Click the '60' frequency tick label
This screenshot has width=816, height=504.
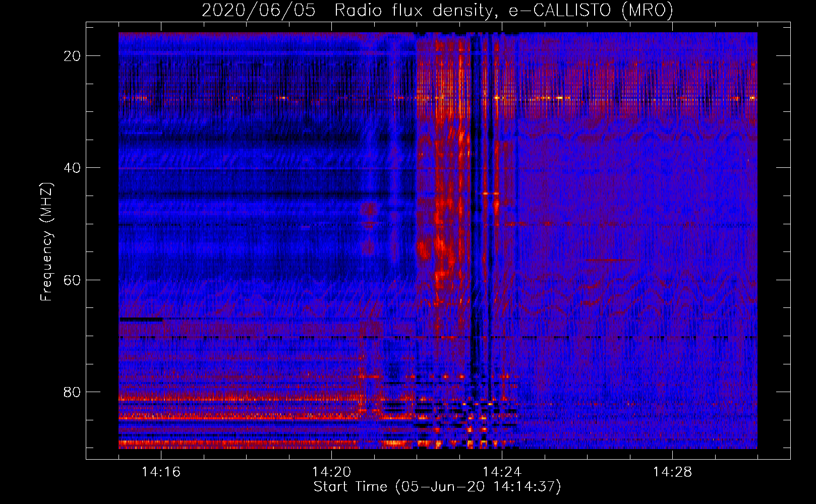click(73, 280)
